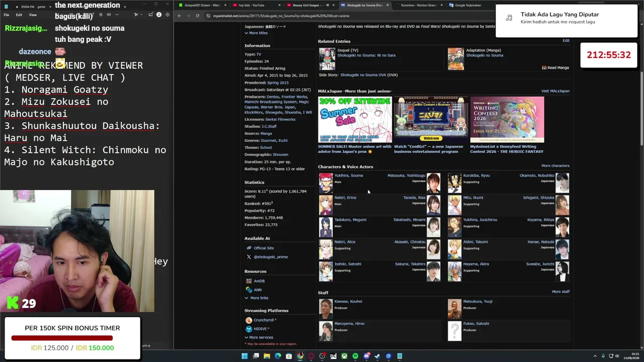Open Notepad account profile icon
Image resolution: width=644 pixels, height=362 pixels.
coord(159,15)
